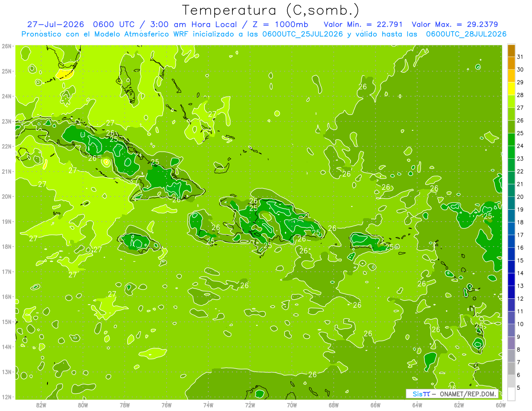Click the color scale label 29
Image resolution: width=532 pixels, height=411 pixels.
[x=520, y=82]
